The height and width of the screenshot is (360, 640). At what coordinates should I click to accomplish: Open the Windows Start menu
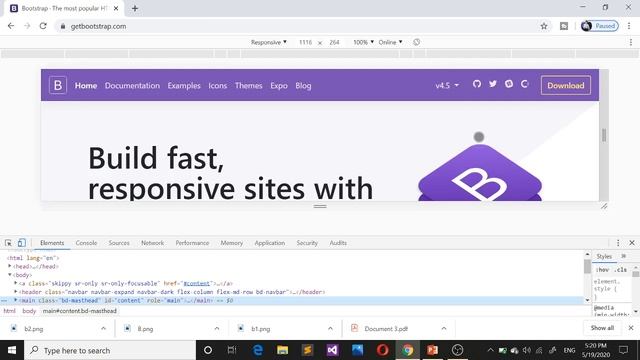pyautogui.click(x=12, y=350)
